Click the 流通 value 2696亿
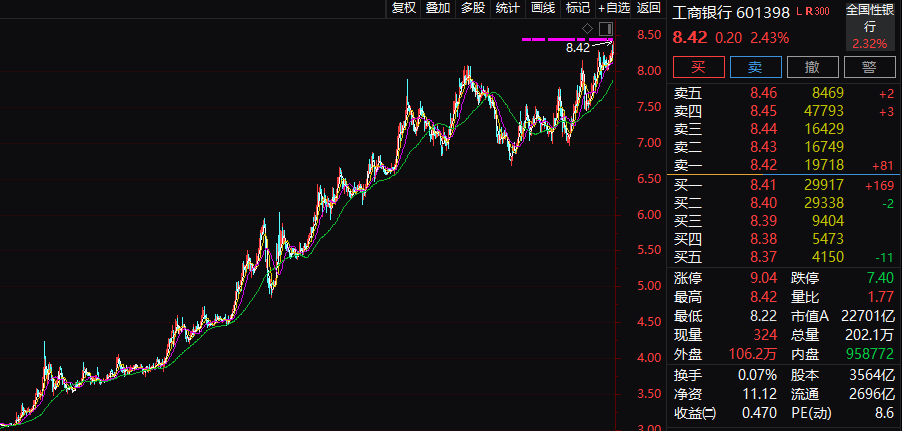The height and width of the screenshot is (431, 902). [x=872, y=394]
